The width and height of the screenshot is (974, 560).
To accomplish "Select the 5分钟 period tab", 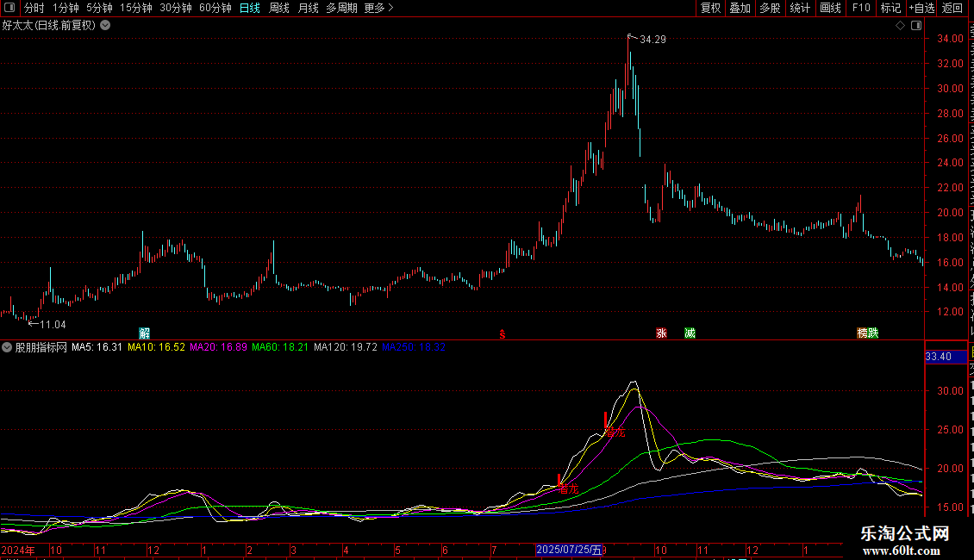I will pos(99,8).
